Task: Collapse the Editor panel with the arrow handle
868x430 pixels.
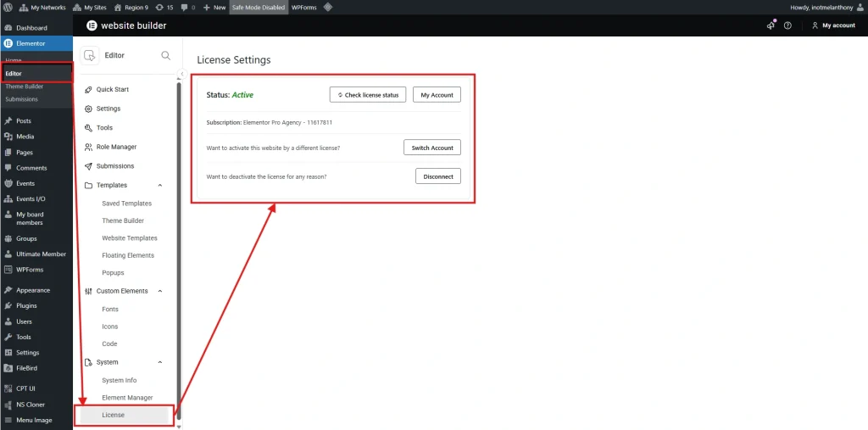Action: pyautogui.click(x=182, y=73)
